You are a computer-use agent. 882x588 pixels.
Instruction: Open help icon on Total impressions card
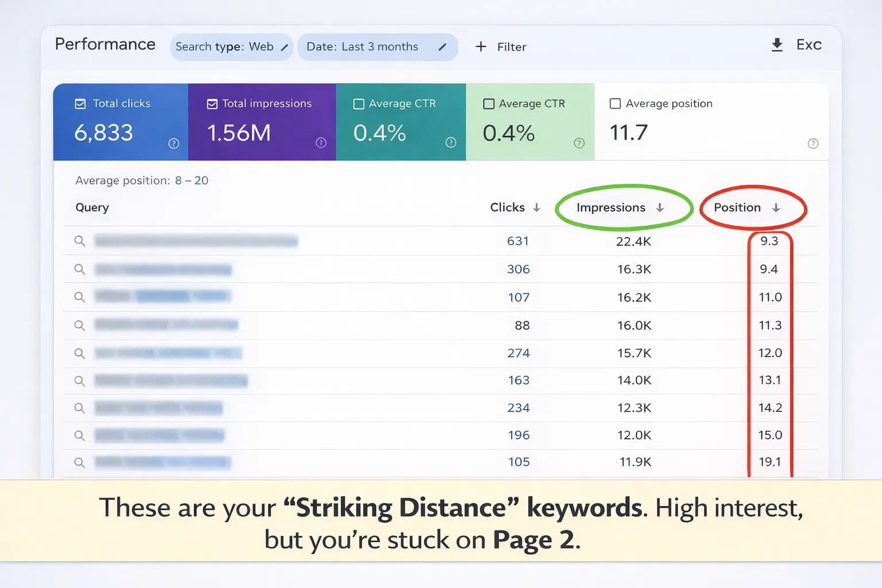point(321,143)
